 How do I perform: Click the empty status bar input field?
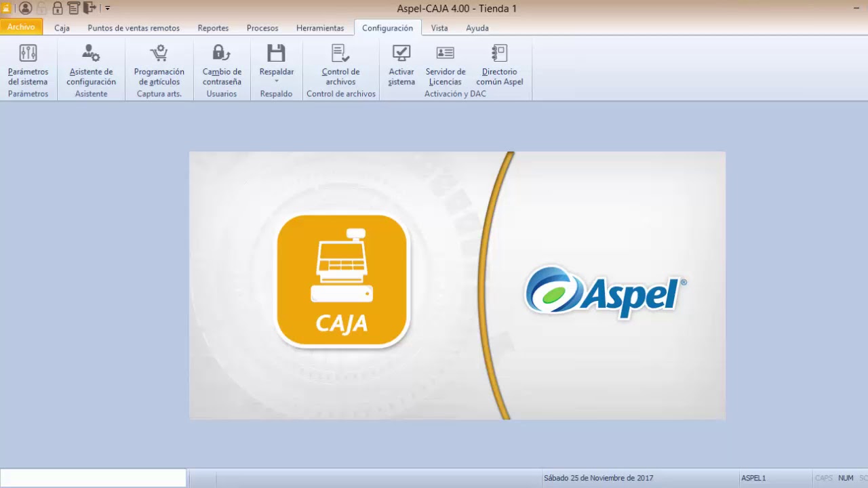(x=93, y=478)
